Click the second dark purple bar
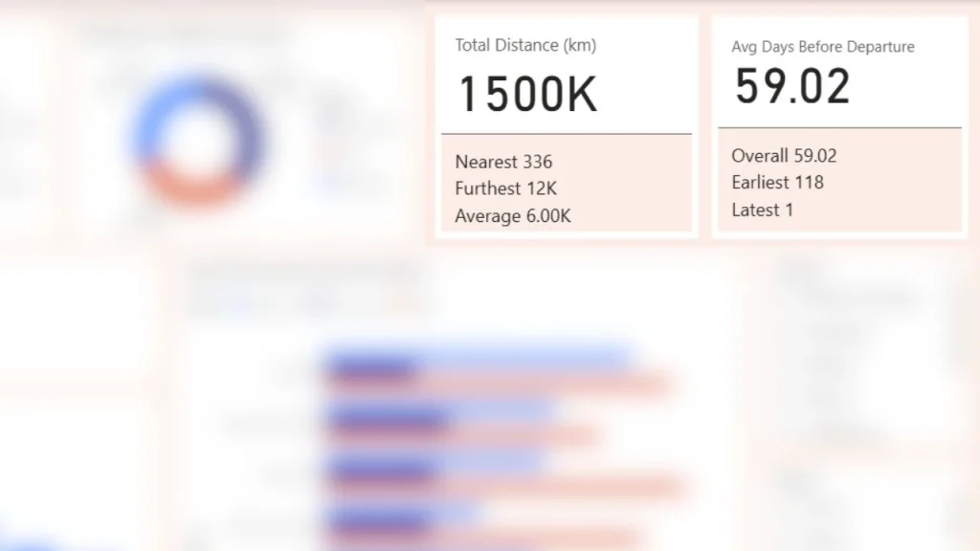Screen dimensions: 980x551 coord(388,421)
